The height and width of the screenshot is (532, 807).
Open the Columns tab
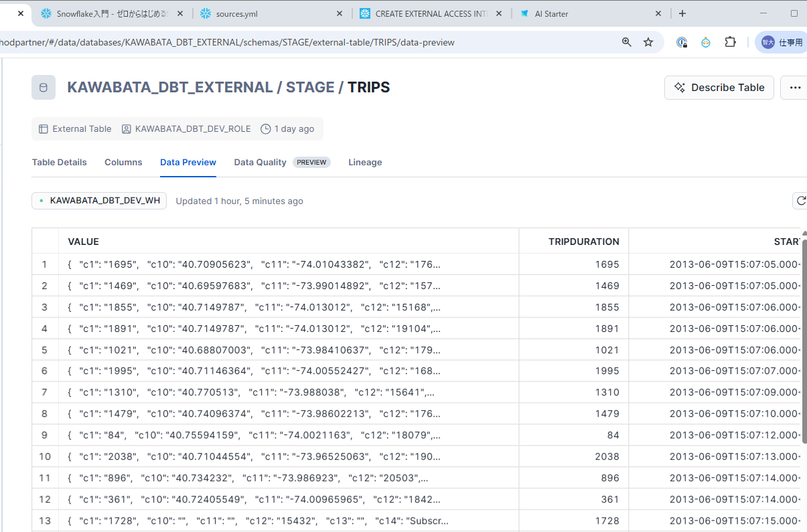point(123,162)
